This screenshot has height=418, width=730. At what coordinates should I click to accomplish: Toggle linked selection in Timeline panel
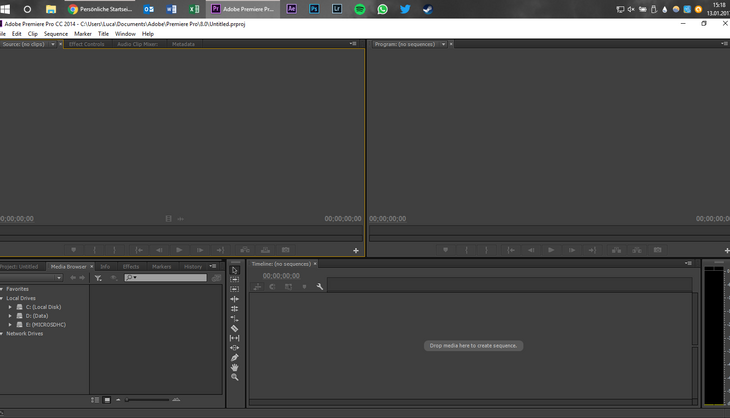[289, 287]
